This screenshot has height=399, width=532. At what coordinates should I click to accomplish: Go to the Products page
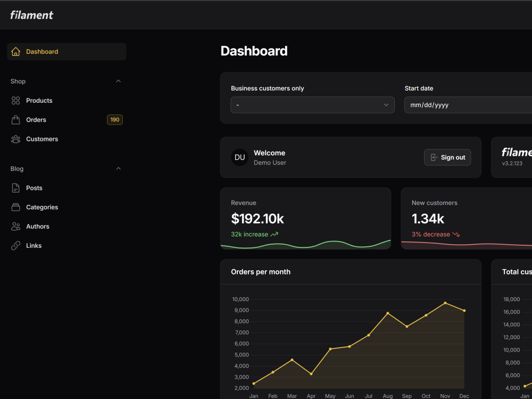tap(66, 101)
